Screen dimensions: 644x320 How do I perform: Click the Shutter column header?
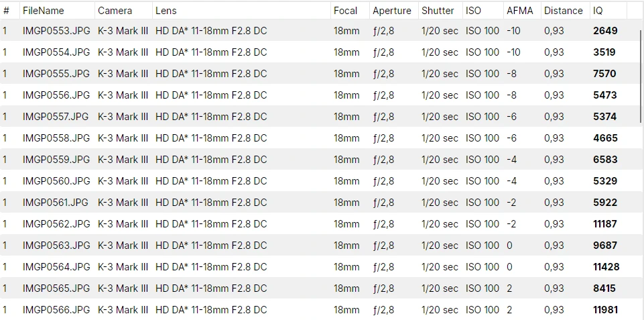click(x=438, y=11)
